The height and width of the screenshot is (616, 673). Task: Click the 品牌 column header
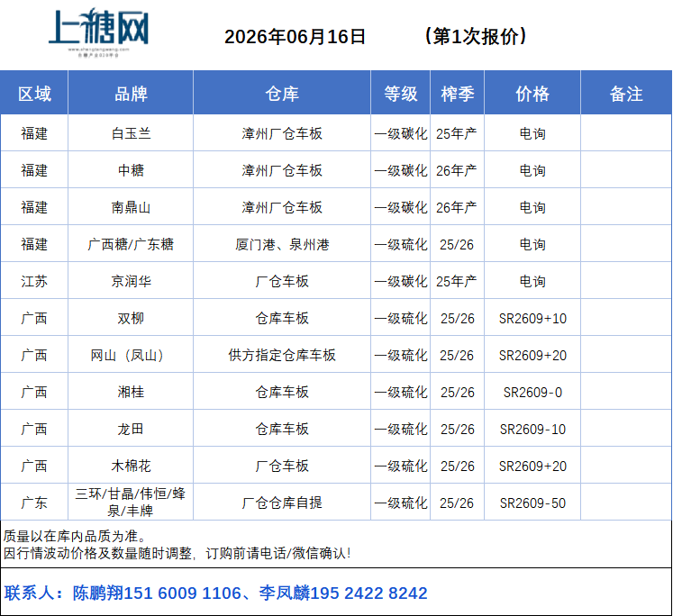131,93
